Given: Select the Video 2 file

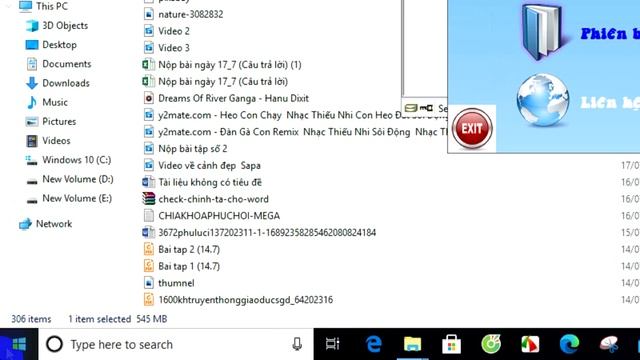Looking at the screenshot, I should click(x=174, y=31).
